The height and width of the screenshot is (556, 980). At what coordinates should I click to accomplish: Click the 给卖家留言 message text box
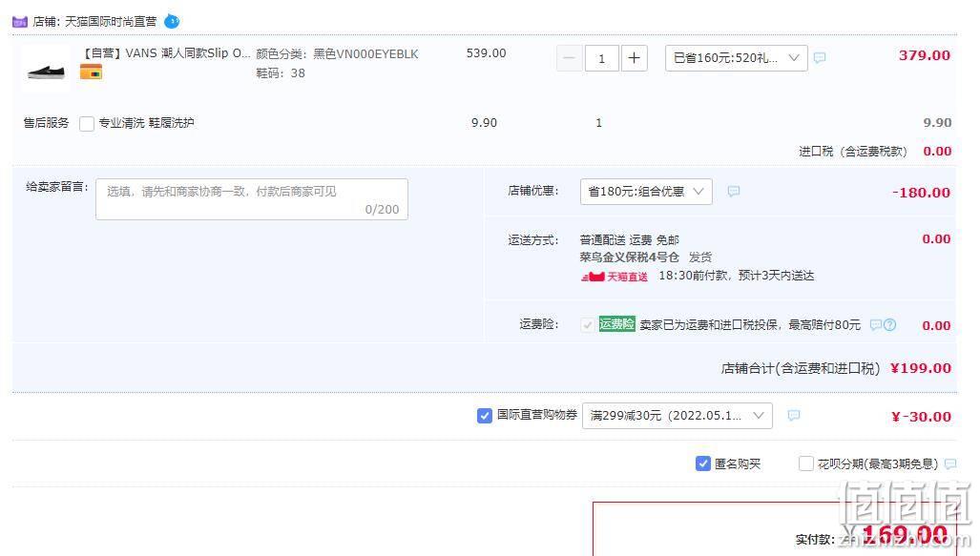[252, 199]
